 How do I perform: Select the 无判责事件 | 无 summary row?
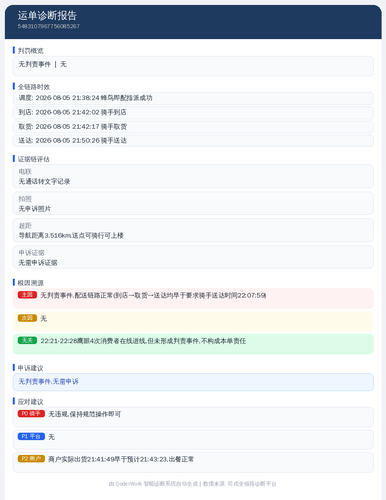coord(193,66)
